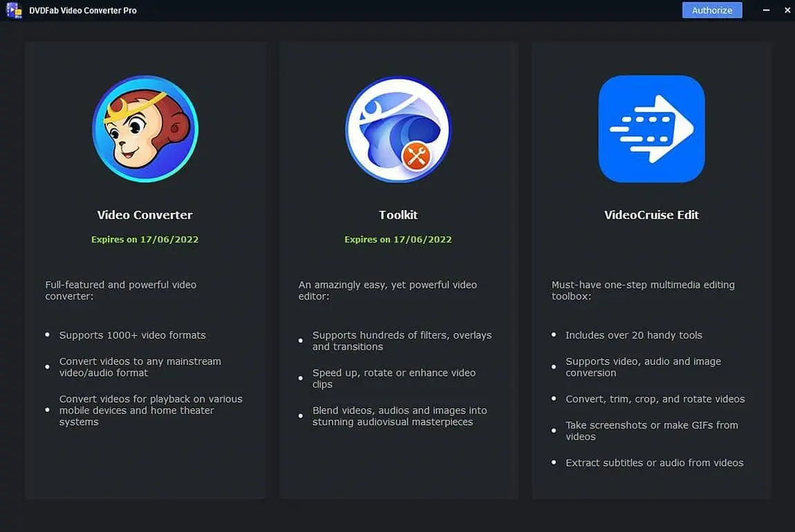Screen dimensions: 795x532
Task: Click 'Supports hundreds of filters' bullet
Action: pyautogui.click(x=402, y=341)
